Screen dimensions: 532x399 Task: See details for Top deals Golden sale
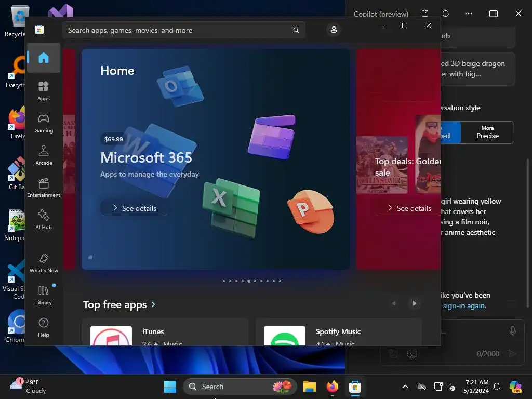click(x=409, y=208)
